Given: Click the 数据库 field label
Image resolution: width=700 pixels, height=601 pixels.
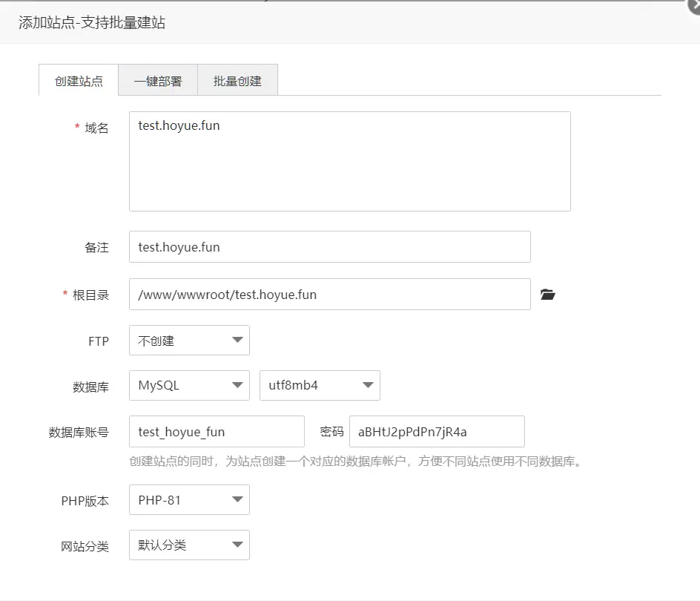Looking at the screenshot, I should coord(90,387).
